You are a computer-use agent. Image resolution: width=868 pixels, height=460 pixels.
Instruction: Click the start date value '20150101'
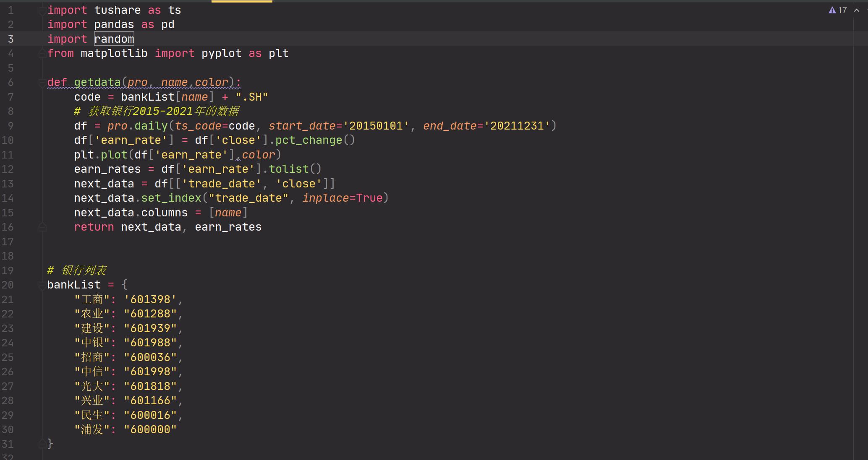point(376,126)
